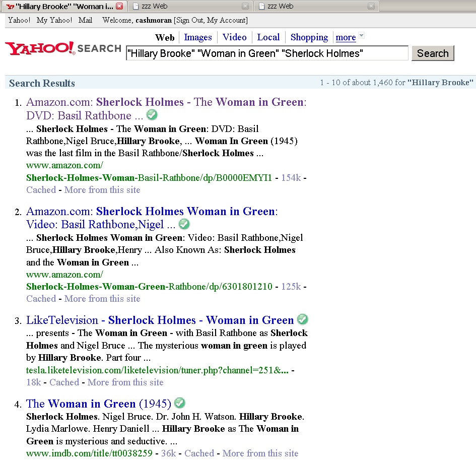This screenshot has height=466, width=476.
Task: Open Cached link for result 2
Action: point(41,299)
